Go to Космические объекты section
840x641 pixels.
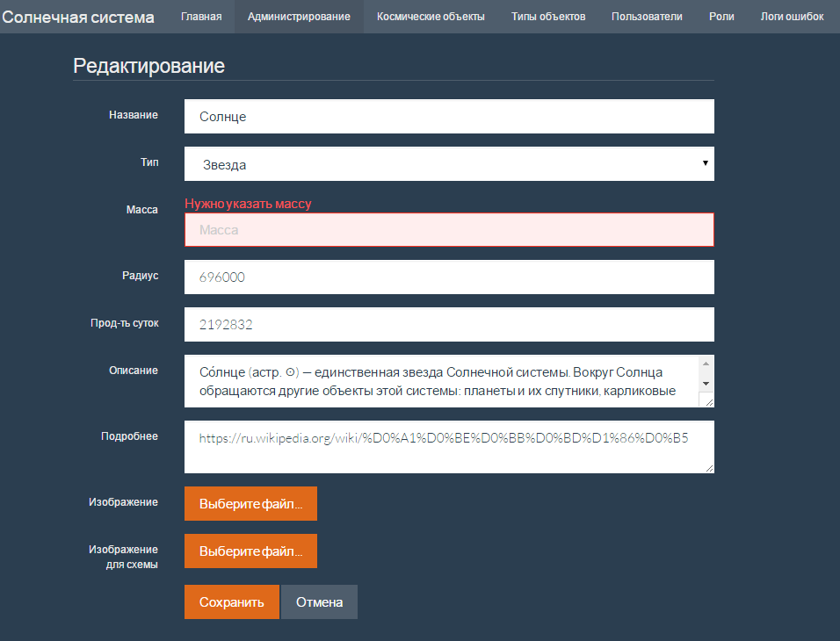pos(431,17)
